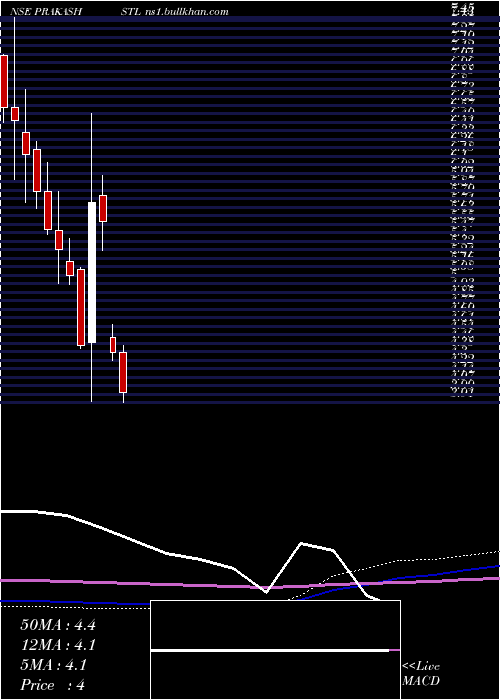Screen dimensions: 500x700
Task: Click the peak of the white indicator line
Action: [302, 543]
